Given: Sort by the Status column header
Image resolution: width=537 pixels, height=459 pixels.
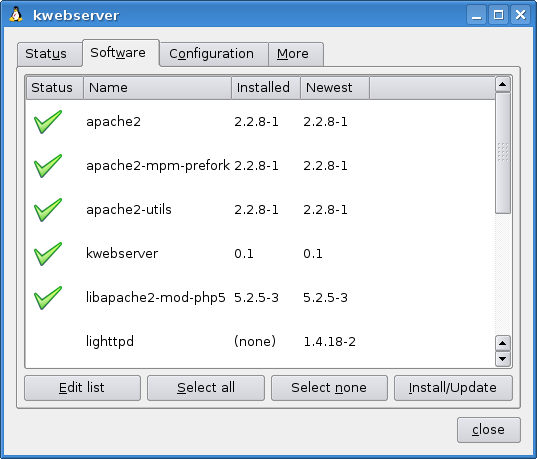Looking at the screenshot, I should pos(54,88).
